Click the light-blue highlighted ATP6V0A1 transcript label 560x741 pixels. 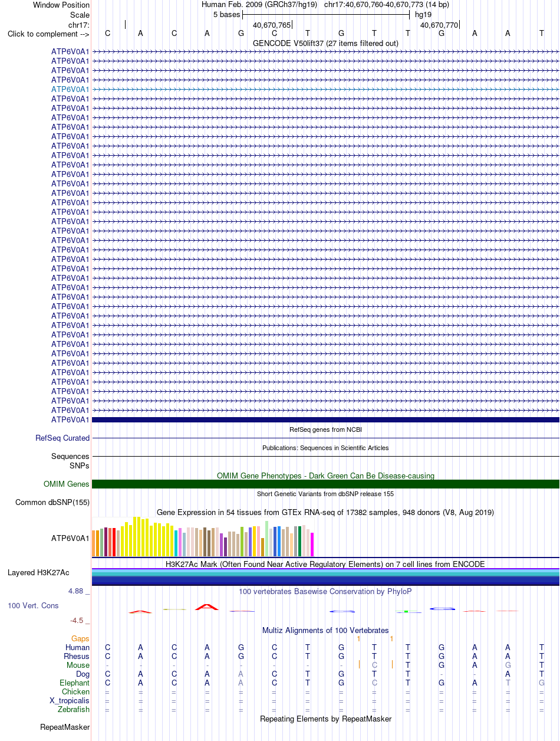70,89
